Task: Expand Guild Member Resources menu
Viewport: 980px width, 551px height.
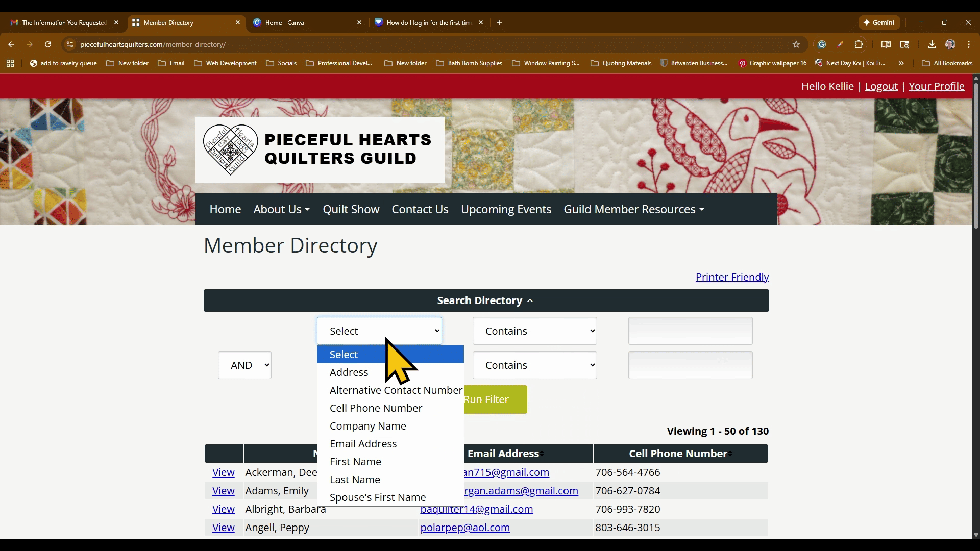Action: pyautogui.click(x=634, y=209)
